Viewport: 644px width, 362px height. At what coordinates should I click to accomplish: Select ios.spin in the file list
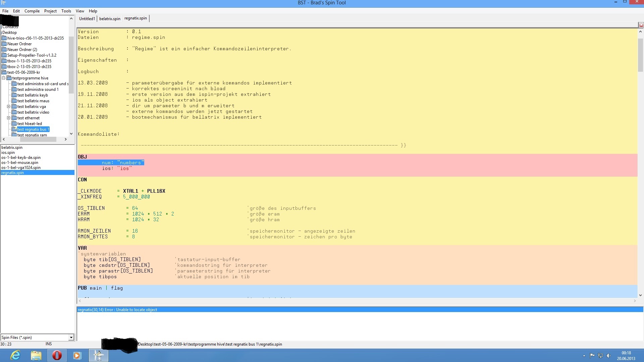8,153
